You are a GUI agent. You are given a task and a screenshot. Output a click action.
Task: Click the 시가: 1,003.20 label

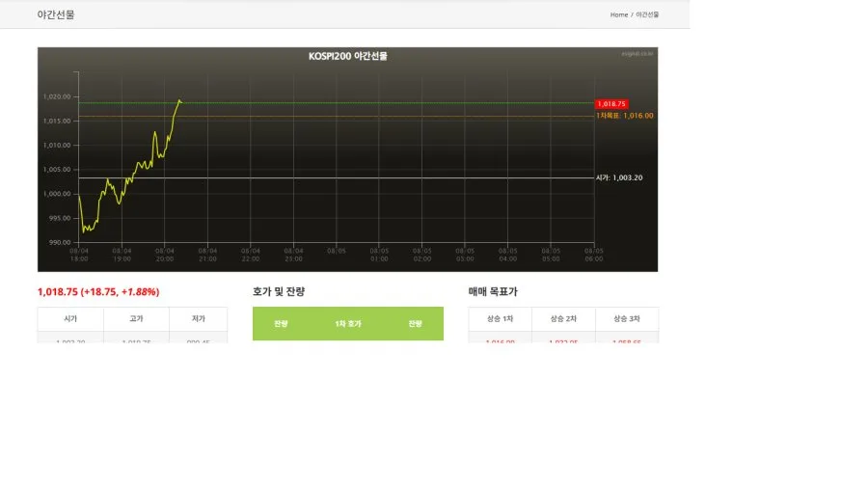coord(619,177)
